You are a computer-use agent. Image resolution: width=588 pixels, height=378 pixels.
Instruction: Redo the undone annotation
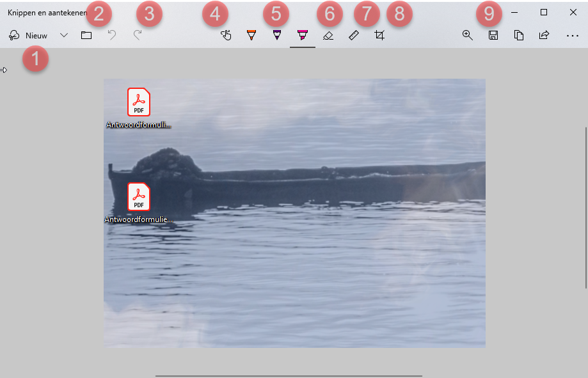pos(138,35)
